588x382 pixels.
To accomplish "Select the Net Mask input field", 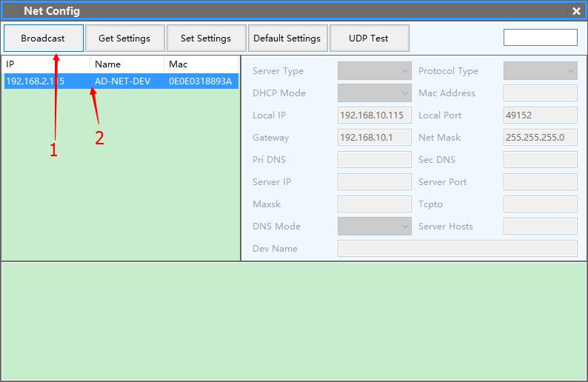I will pyautogui.click(x=540, y=138).
